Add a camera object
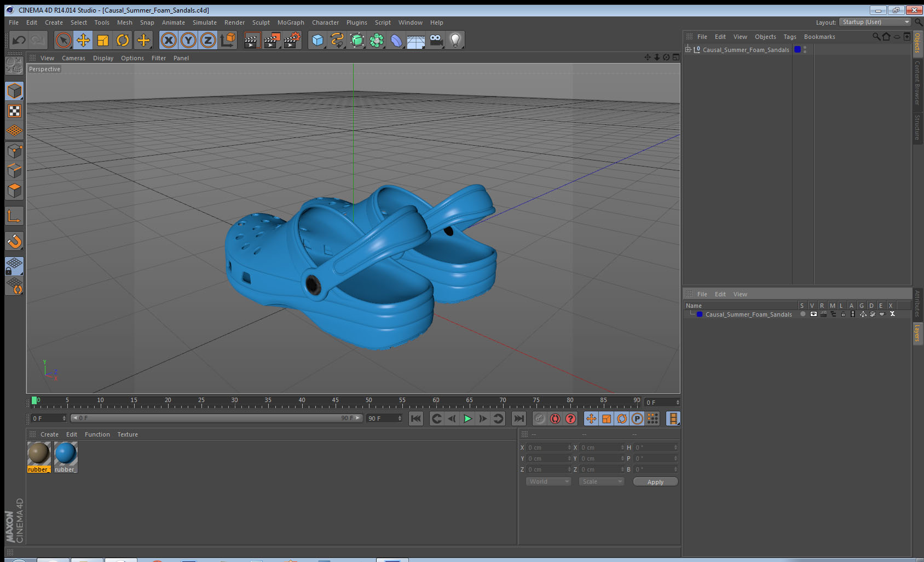 click(x=436, y=40)
